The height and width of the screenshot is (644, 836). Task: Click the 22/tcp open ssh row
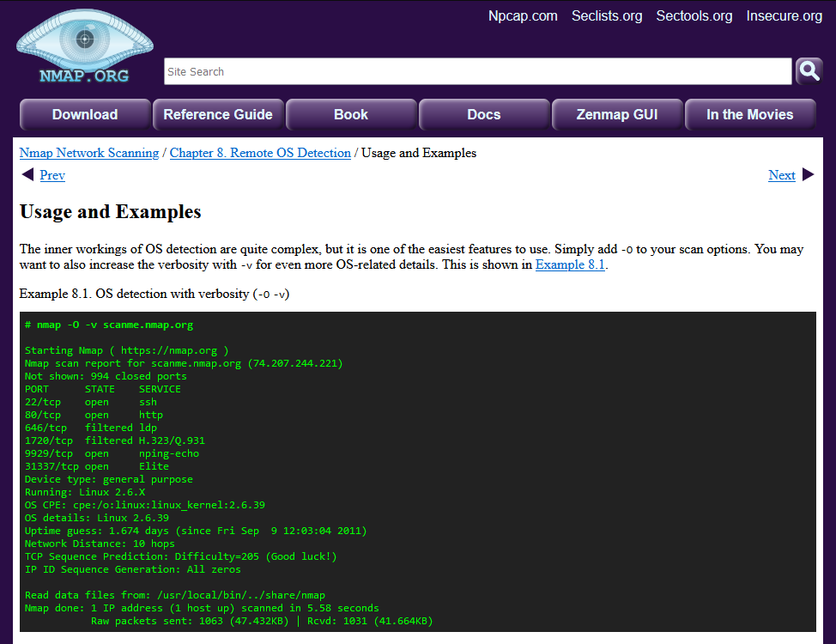91,402
